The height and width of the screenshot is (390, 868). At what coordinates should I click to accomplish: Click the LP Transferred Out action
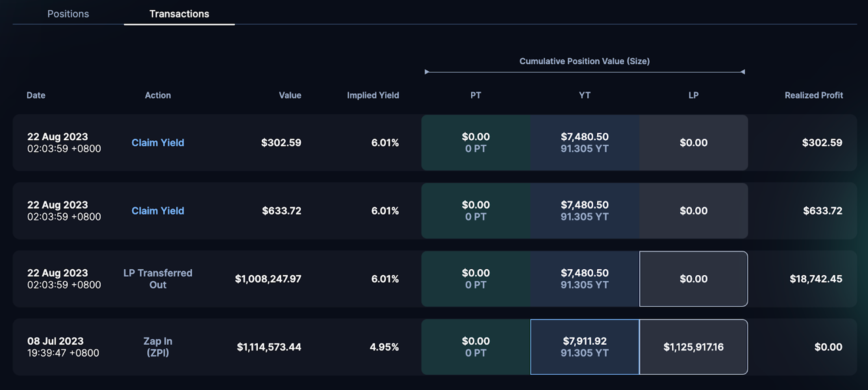(158, 279)
